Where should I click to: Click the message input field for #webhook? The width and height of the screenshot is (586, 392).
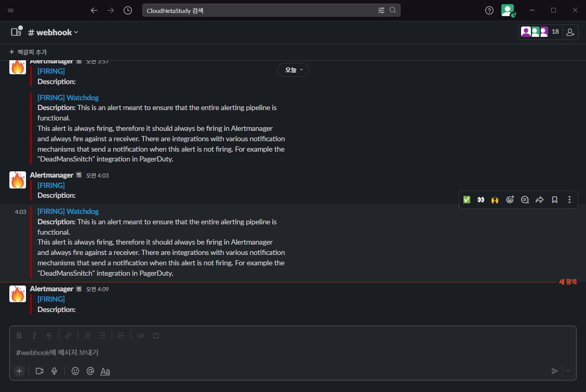pos(291,353)
